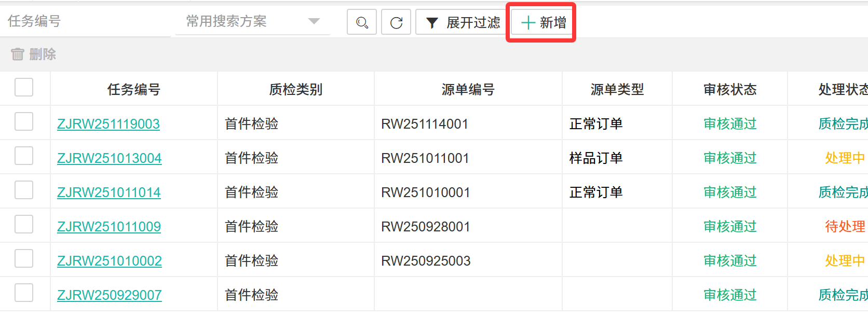The height and width of the screenshot is (331, 868).
Task: Open task link ZJRW250929007
Action: [x=109, y=295]
